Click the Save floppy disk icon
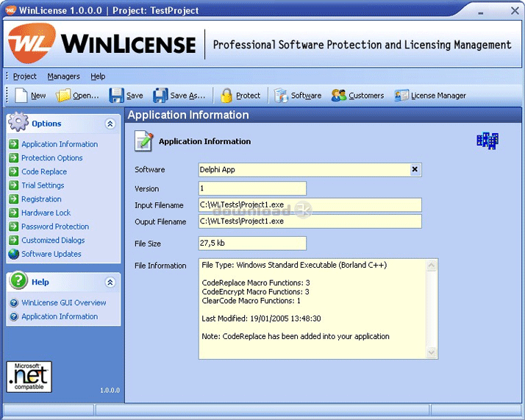 [x=116, y=96]
